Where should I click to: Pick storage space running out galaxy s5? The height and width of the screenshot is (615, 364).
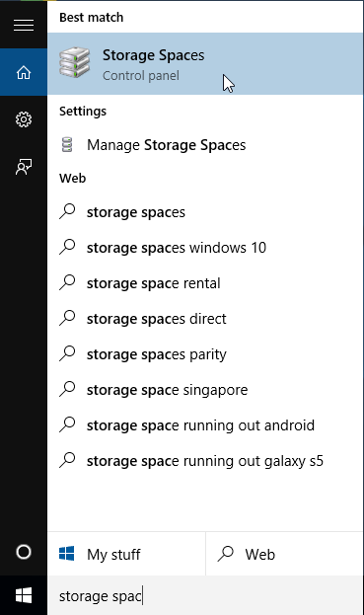coord(205,461)
